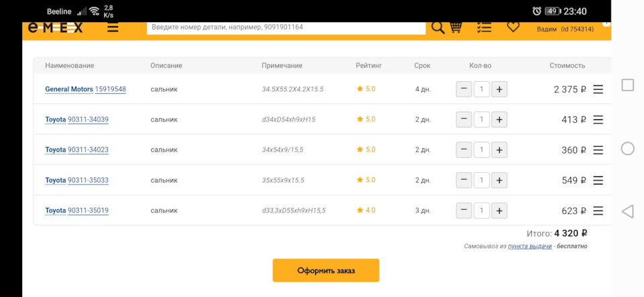
Task: Open row menu for the 360 ₽ item
Action: [598, 150]
